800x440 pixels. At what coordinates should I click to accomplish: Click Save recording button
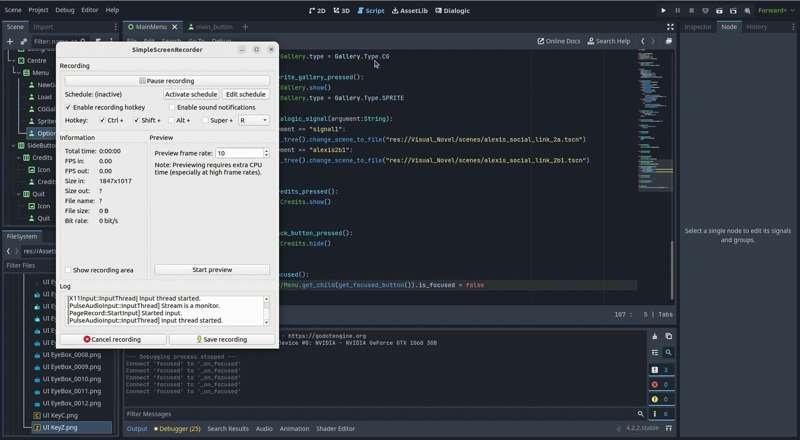click(x=222, y=339)
